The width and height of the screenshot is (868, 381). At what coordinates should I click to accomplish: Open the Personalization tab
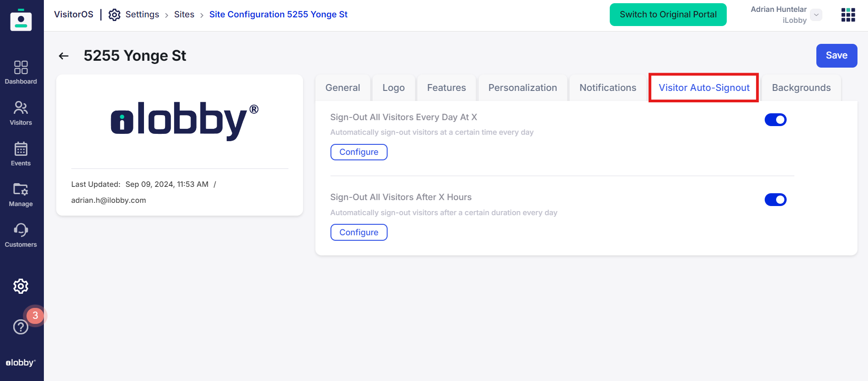click(x=522, y=88)
